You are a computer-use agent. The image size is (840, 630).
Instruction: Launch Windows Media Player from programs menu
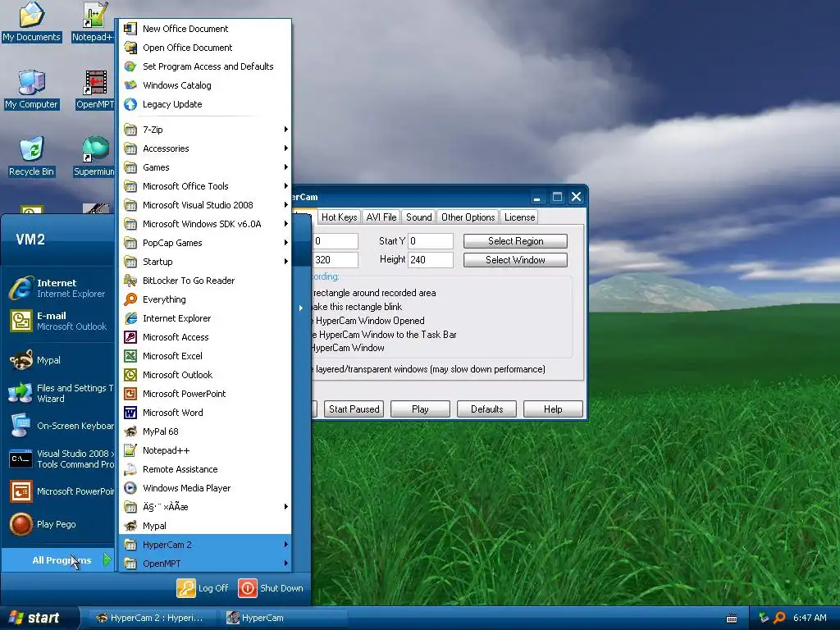[204, 488]
